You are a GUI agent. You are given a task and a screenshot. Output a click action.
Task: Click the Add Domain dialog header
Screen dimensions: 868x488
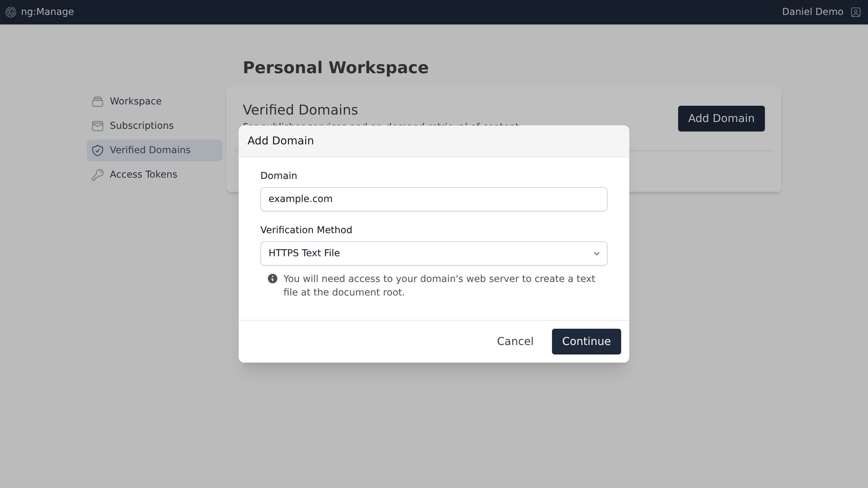pyautogui.click(x=281, y=141)
